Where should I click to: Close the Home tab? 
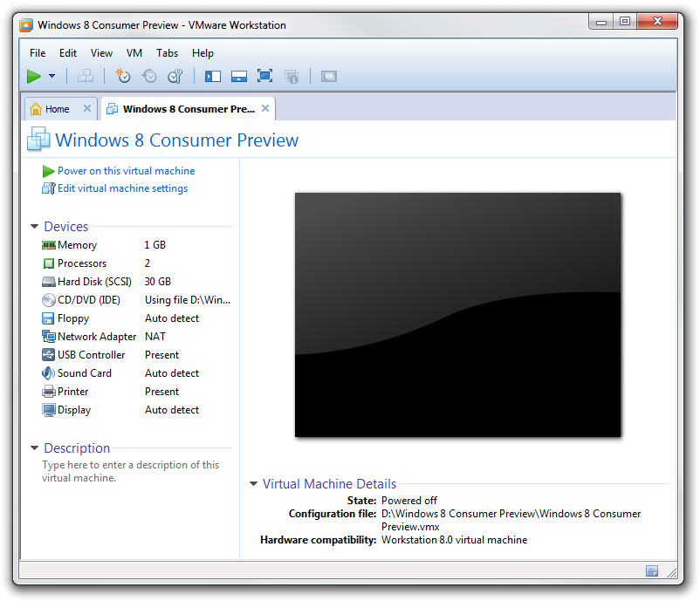point(87,108)
